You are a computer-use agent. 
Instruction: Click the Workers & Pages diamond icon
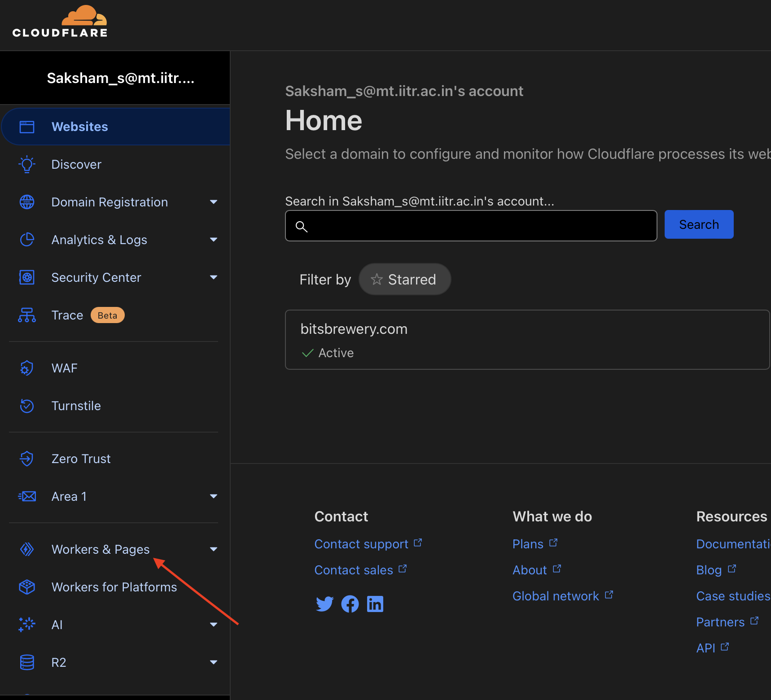(x=27, y=549)
